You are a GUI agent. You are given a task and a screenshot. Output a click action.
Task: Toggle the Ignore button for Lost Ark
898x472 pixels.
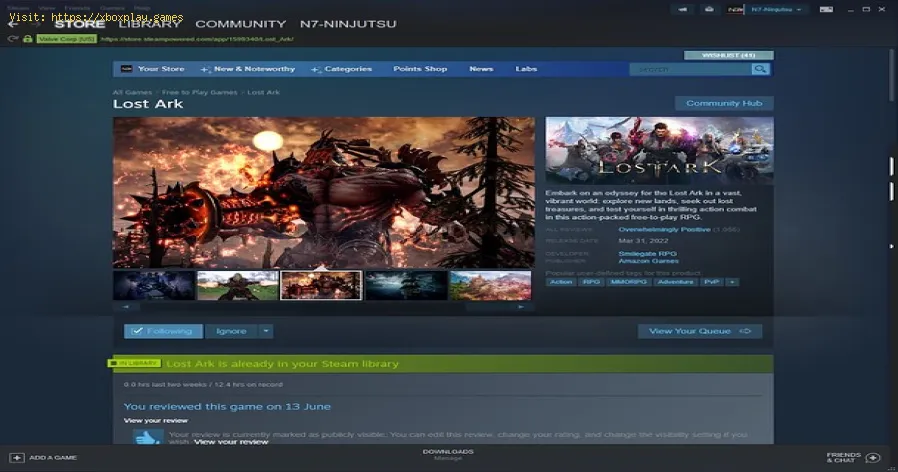click(231, 331)
